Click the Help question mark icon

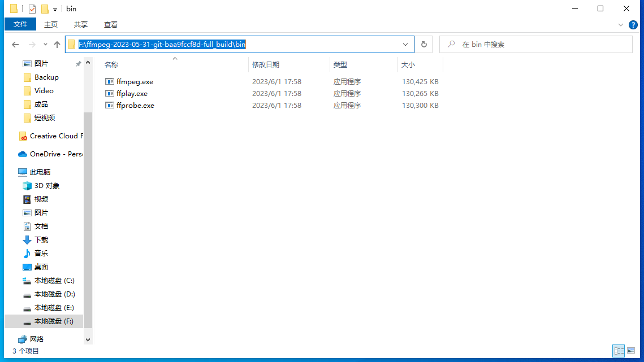coord(633,24)
